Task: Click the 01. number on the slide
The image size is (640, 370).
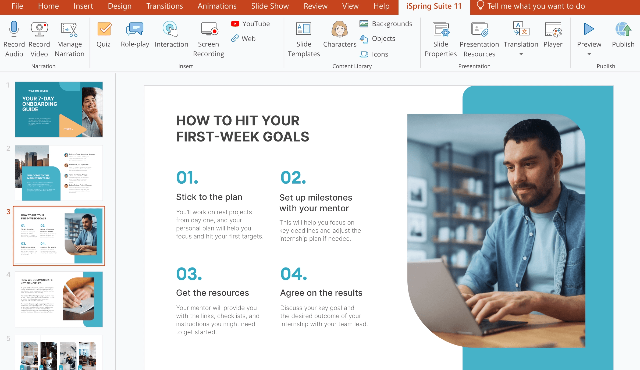Action: coord(187,177)
